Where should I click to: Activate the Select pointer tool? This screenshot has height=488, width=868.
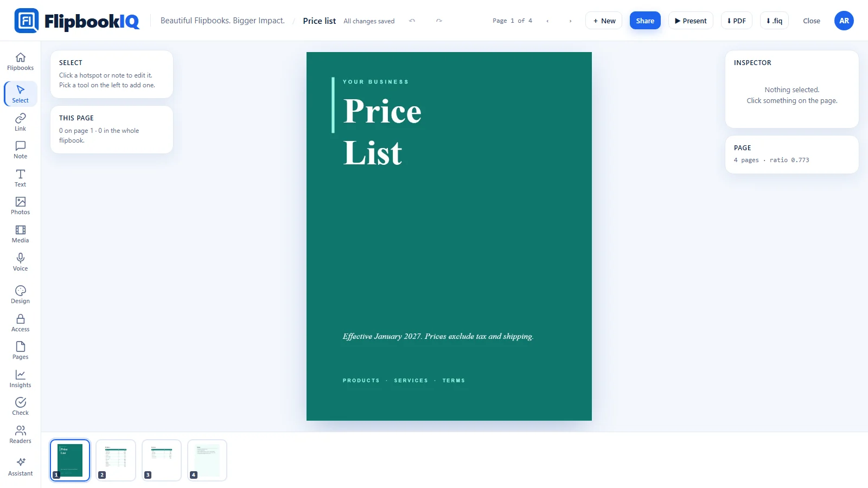tap(20, 94)
